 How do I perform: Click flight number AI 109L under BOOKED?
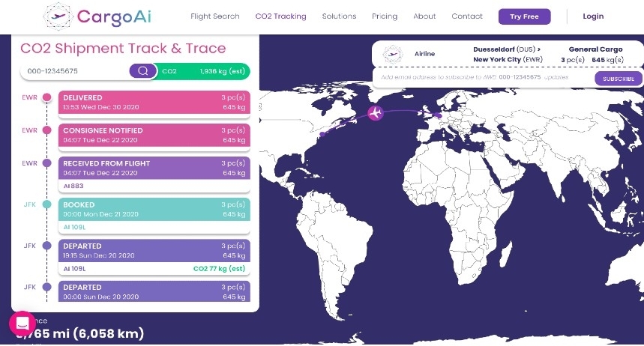pos(74,227)
